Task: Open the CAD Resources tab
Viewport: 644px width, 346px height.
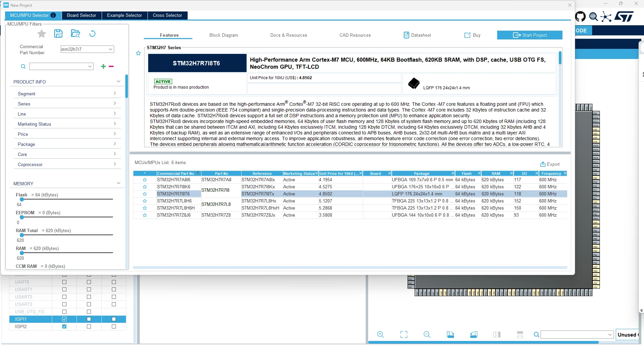Action: (355, 35)
